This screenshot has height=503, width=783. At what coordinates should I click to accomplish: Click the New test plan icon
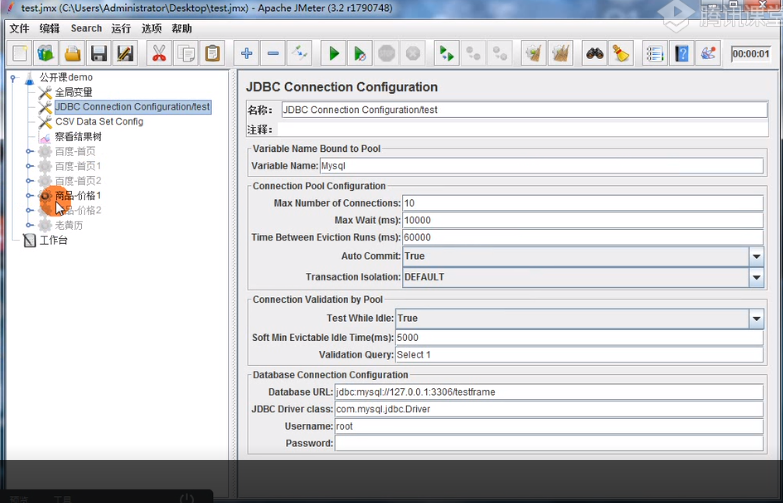[x=20, y=53]
